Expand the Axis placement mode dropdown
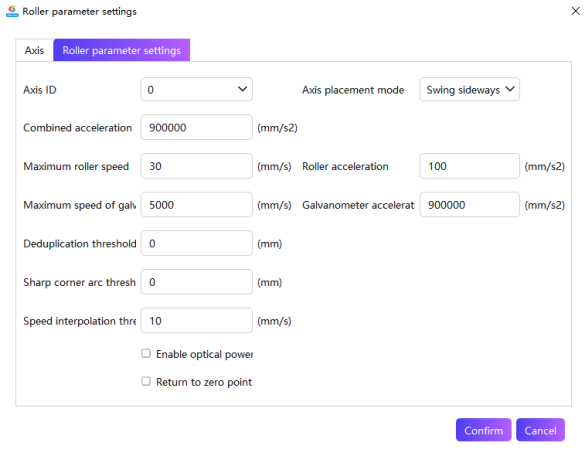 click(469, 89)
